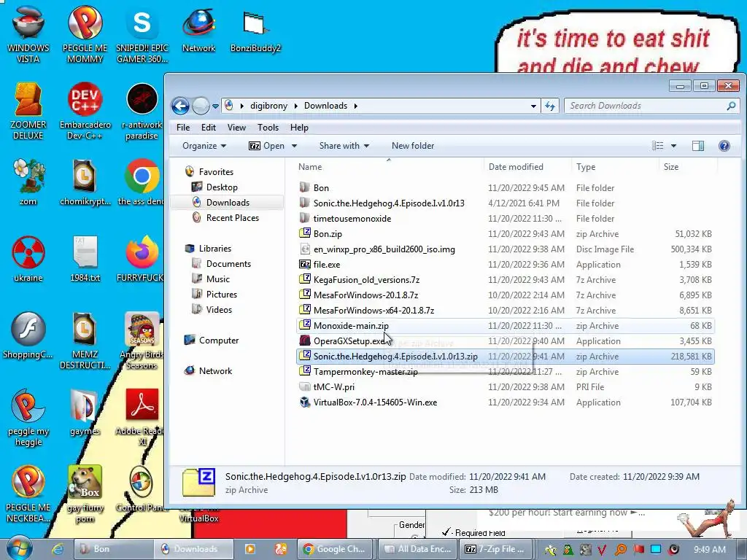Sort files by Type column header
Screen dimensions: 747x560
pos(616,167)
